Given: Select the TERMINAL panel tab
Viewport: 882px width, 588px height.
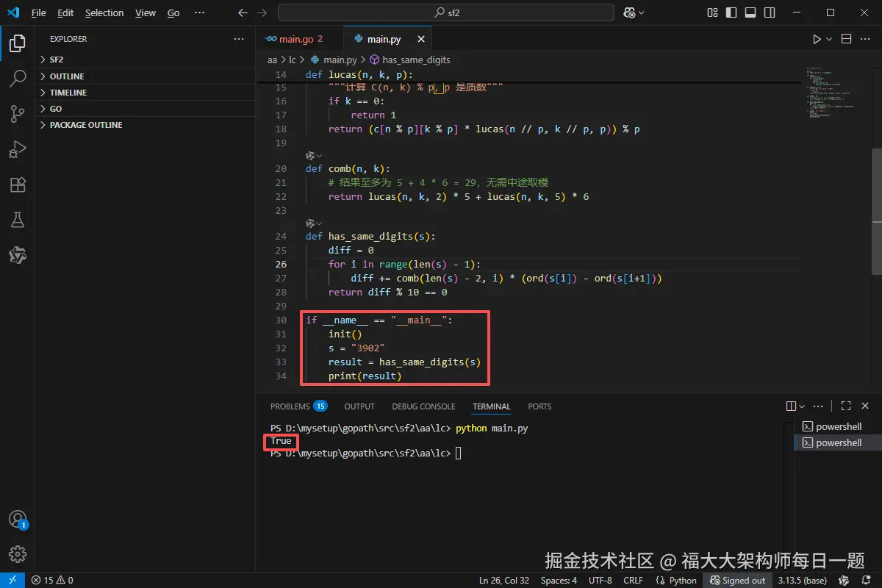Looking at the screenshot, I should tap(492, 406).
